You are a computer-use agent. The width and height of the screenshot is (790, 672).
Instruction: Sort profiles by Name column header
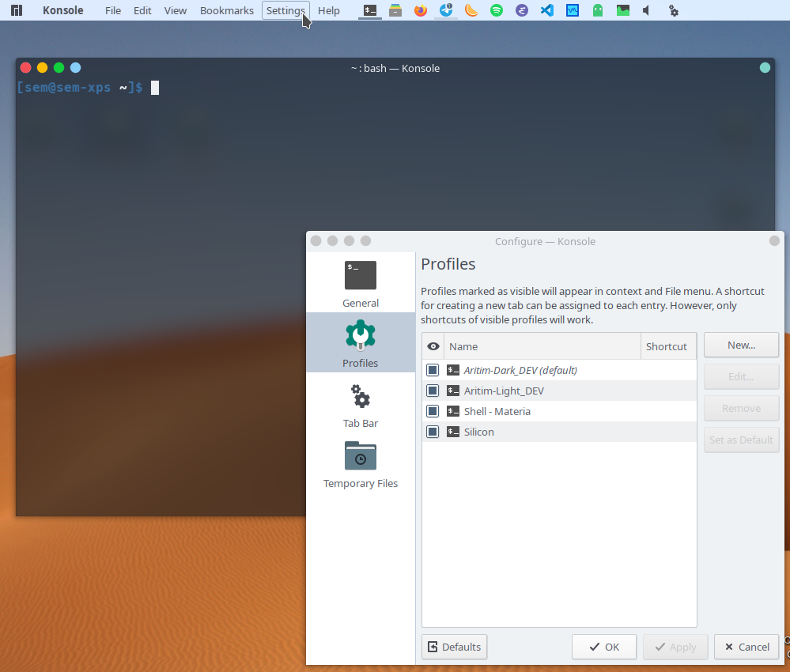[542, 346]
